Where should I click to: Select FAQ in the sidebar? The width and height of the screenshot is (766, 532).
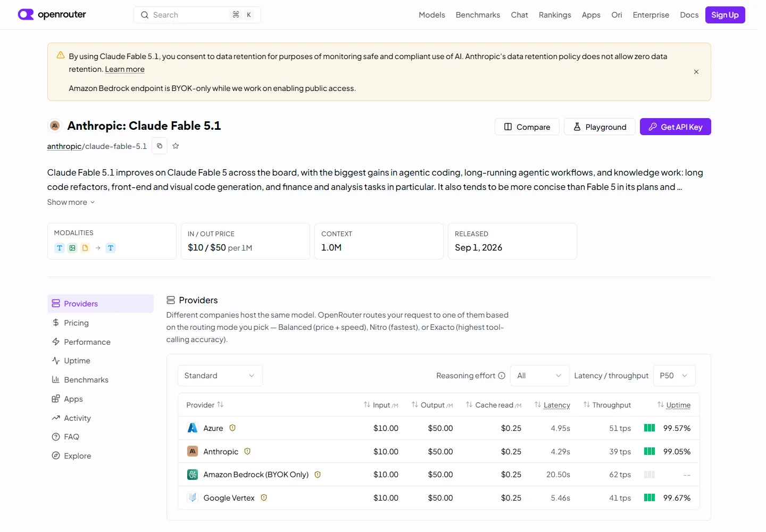pyautogui.click(x=100, y=437)
